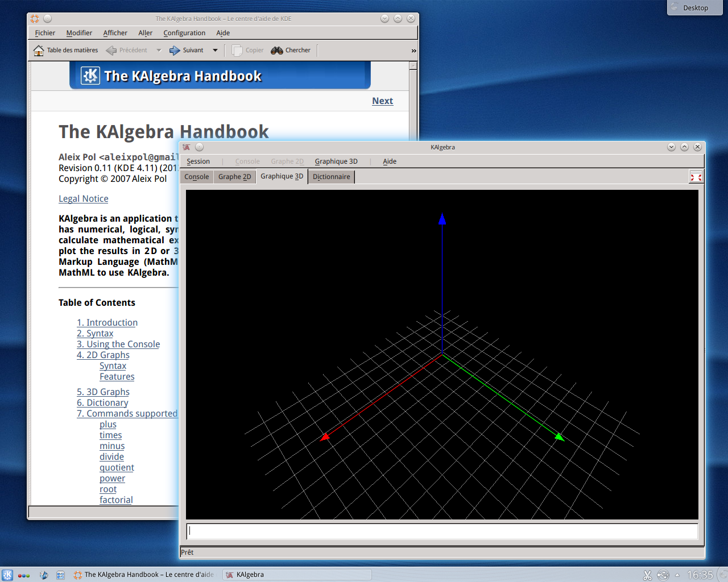Open the 5. 3D Graphs link

coord(103,392)
